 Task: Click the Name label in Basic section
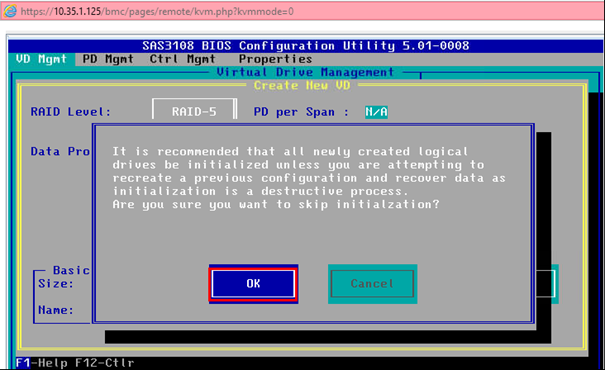coord(56,310)
